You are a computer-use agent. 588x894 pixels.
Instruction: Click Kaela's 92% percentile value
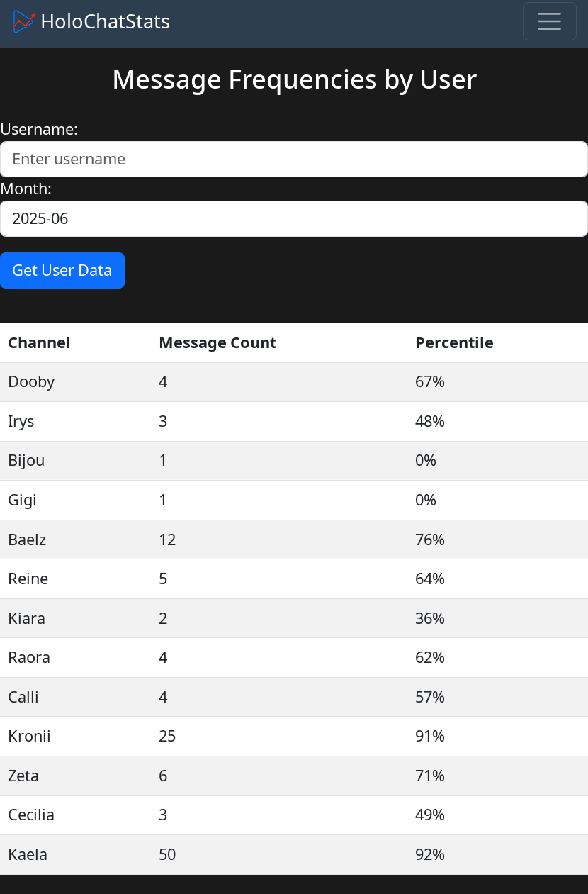tap(430, 854)
